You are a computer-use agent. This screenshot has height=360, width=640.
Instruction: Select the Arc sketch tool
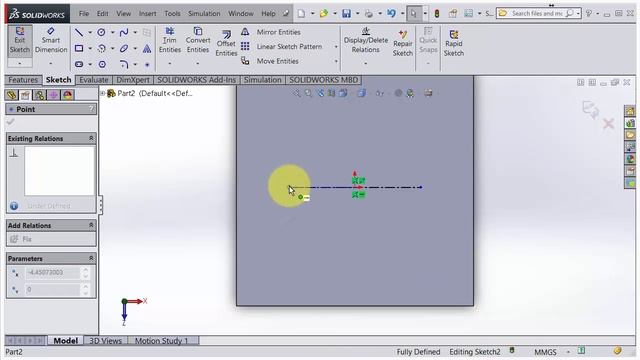pyautogui.click(x=101, y=49)
